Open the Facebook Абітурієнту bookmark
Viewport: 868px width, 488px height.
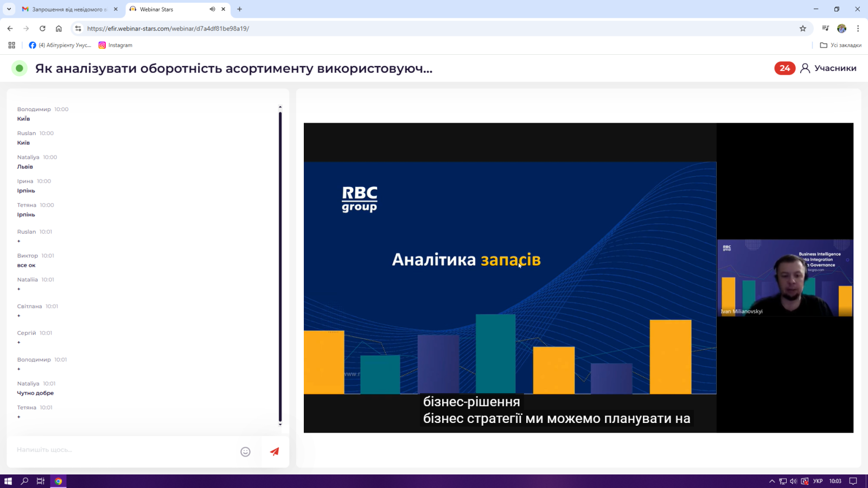[x=60, y=46]
